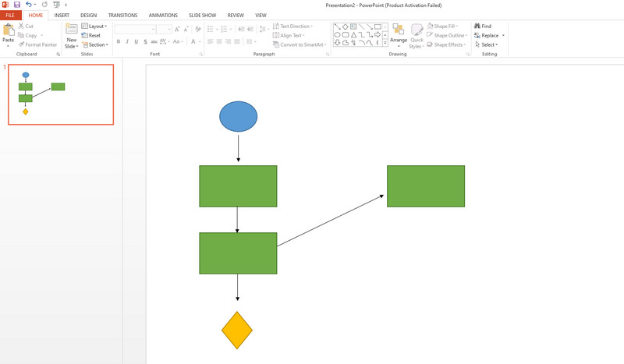Viewport: 624px width, 364px height.
Task: Open the VIEW tab
Action: pyautogui.click(x=261, y=15)
